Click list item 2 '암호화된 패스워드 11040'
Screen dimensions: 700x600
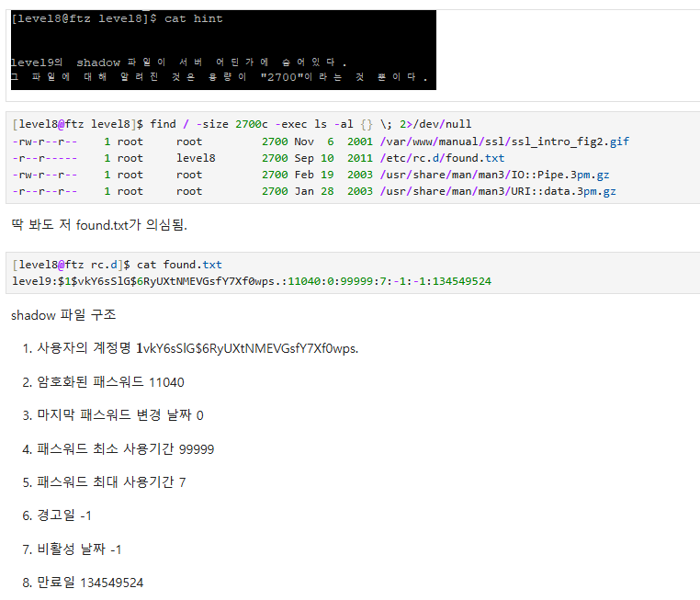coord(103,382)
